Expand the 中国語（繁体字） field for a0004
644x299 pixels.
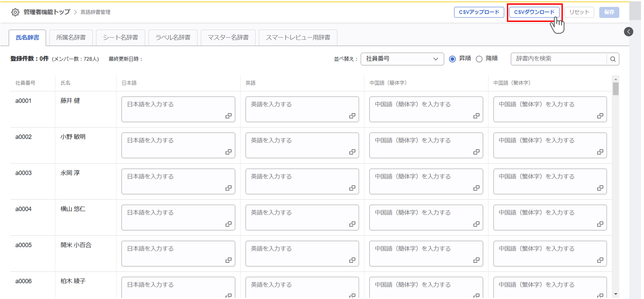pos(600,224)
